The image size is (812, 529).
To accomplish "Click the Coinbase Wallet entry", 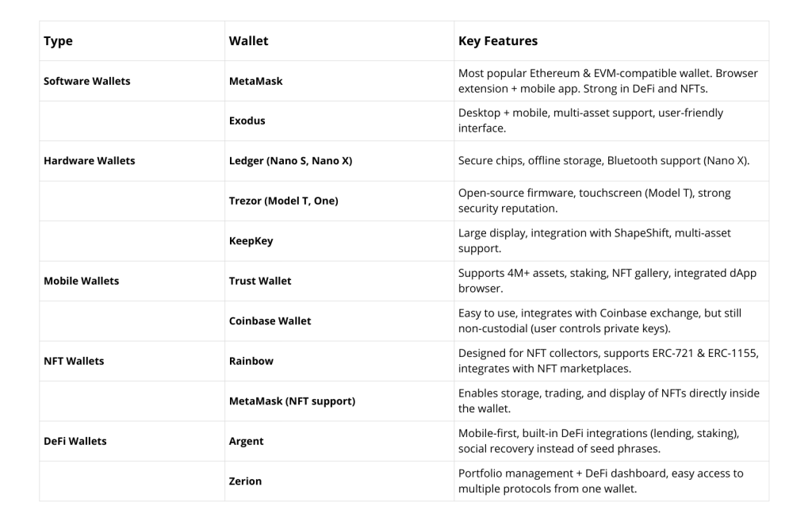I will pyautogui.click(x=270, y=321).
